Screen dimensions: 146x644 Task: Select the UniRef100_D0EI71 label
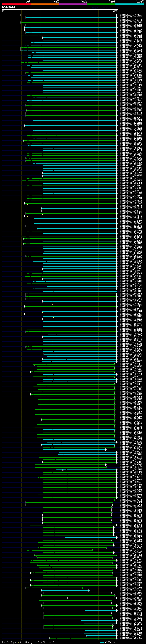click(x=131, y=598)
